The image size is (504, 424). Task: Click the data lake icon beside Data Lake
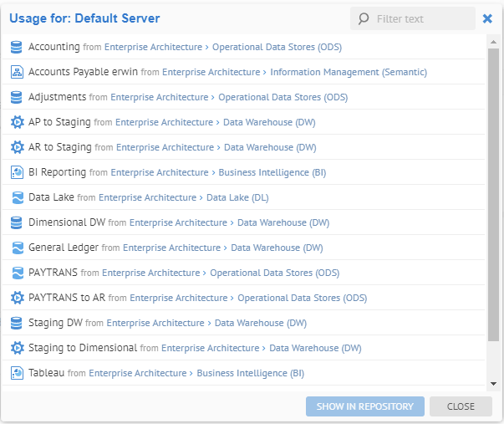(x=17, y=198)
